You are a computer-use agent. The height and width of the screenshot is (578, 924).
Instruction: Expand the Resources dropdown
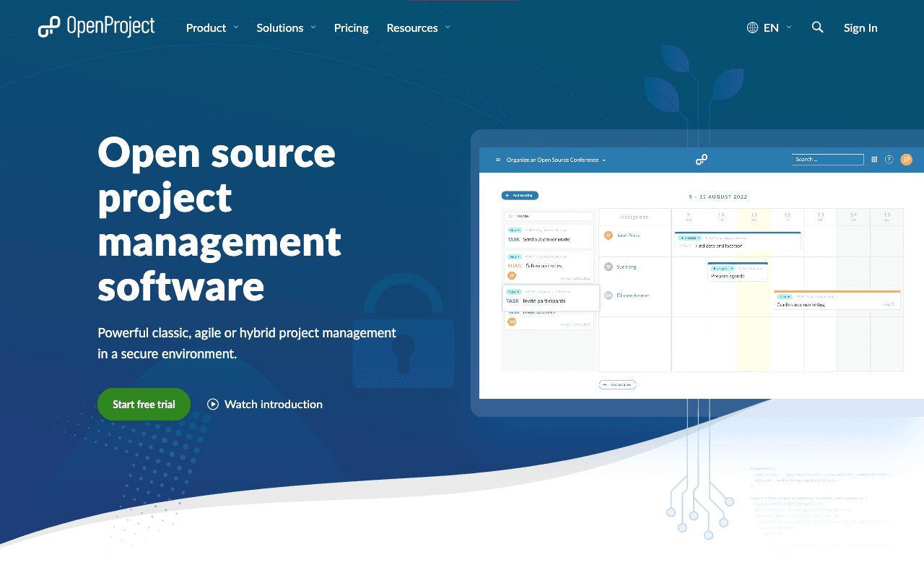418,27
